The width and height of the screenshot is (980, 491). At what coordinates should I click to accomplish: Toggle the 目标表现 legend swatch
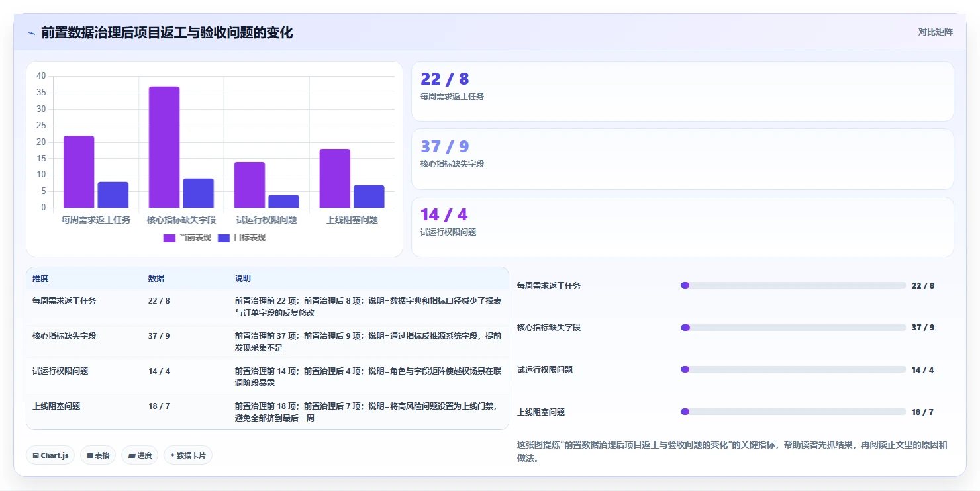(x=224, y=238)
